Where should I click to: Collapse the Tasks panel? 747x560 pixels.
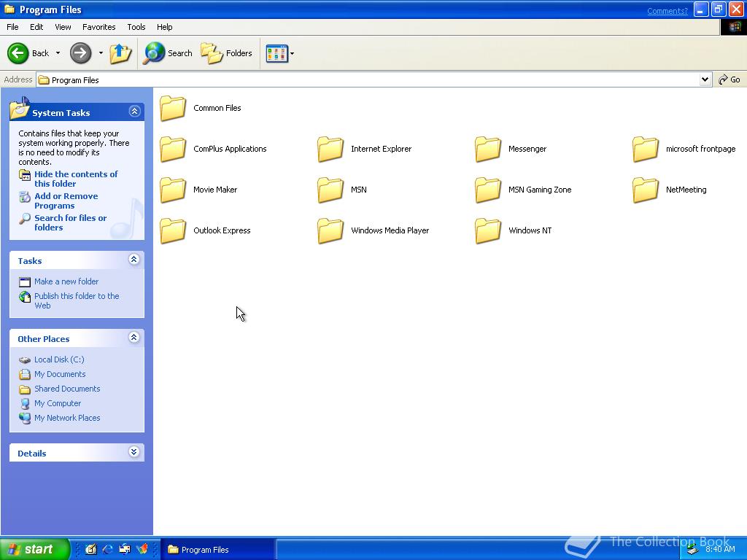click(x=134, y=260)
